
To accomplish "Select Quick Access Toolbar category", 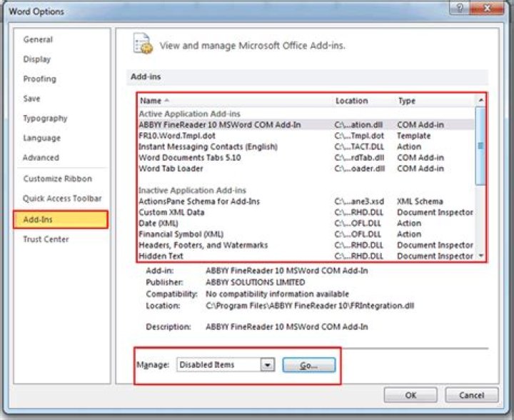I will click(x=62, y=199).
